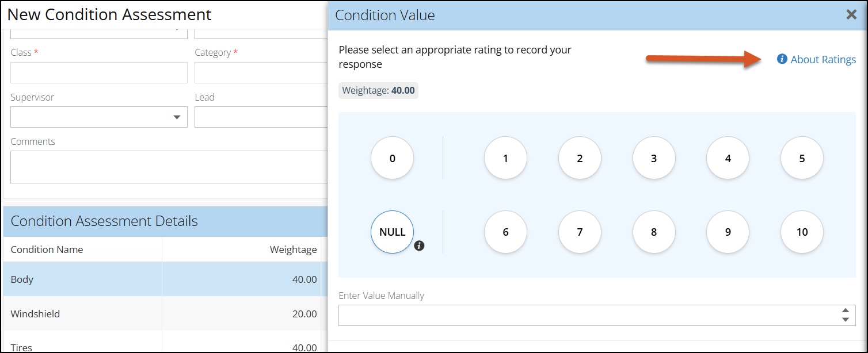The width and height of the screenshot is (868, 353).
Task: Select rating 10 circle
Action: (802, 232)
